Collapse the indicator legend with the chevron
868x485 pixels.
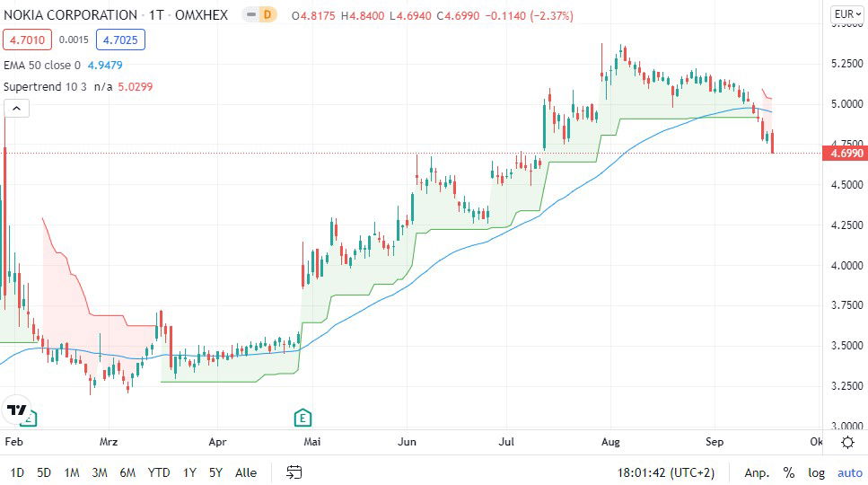(16, 109)
